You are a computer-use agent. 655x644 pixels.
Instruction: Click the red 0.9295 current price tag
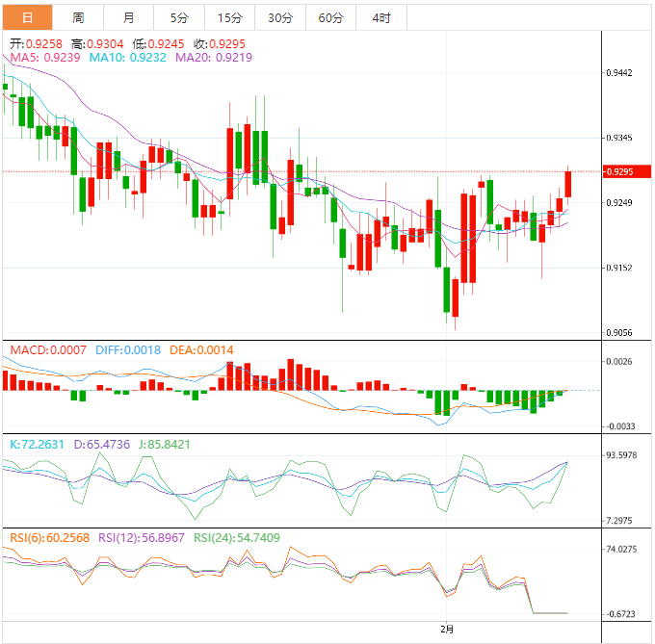point(617,172)
